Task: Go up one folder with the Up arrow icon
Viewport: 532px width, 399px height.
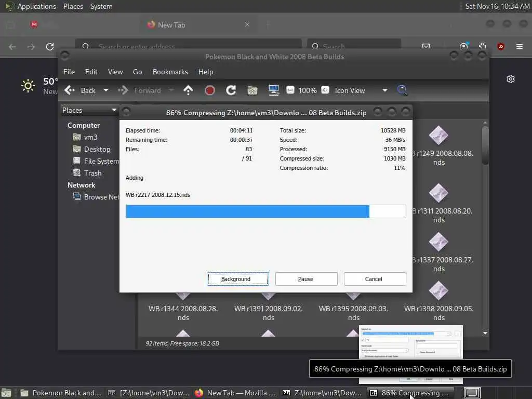Action: pyautogui.click(x=188, y=90)
